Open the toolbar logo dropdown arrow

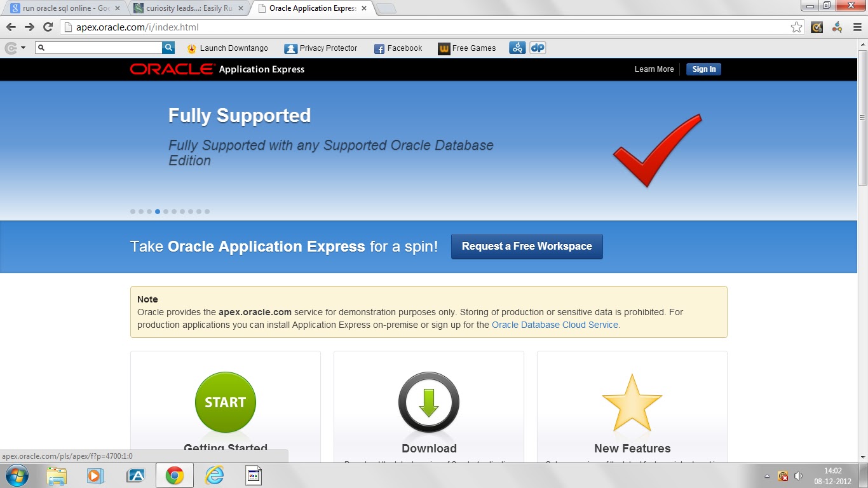[24, 48]
